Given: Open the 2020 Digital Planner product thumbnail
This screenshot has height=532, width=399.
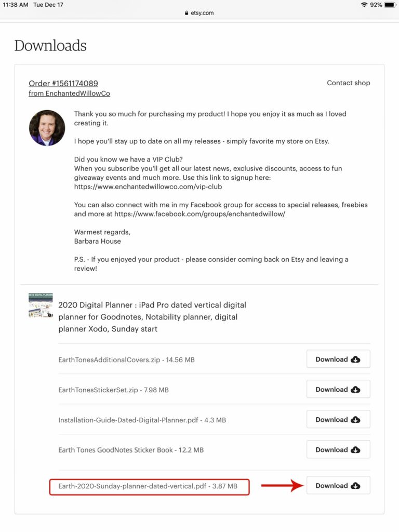Looking at the screenshot, I should [x=41, y=305].
